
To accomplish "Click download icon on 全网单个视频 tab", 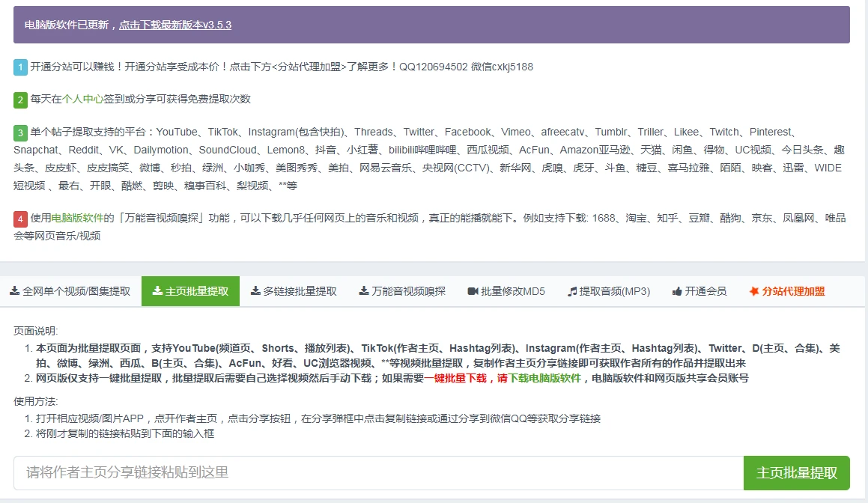I will pyautogui.click(x=14, y=290).
